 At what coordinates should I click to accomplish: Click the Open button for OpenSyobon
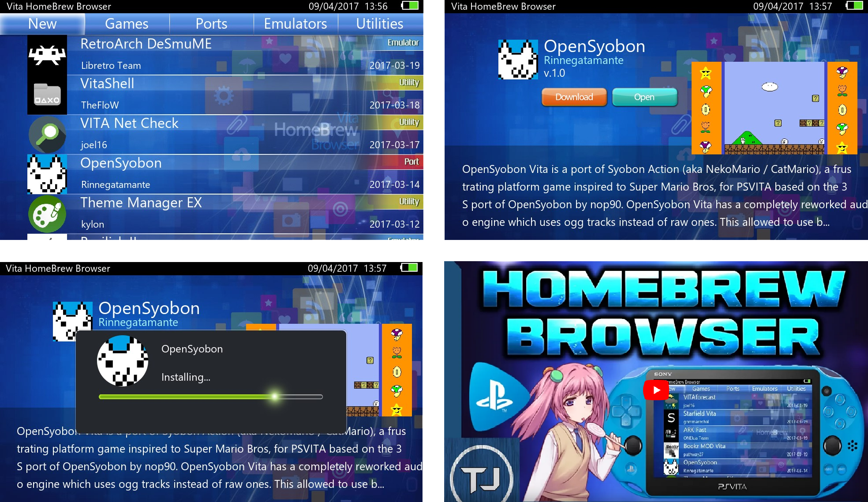point(644,97)
